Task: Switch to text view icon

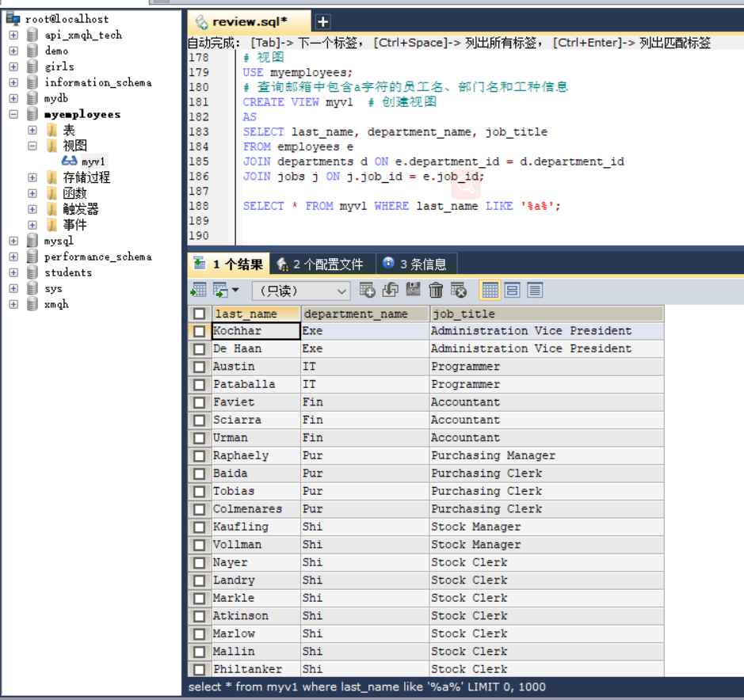Action: [x=535, y=290]
